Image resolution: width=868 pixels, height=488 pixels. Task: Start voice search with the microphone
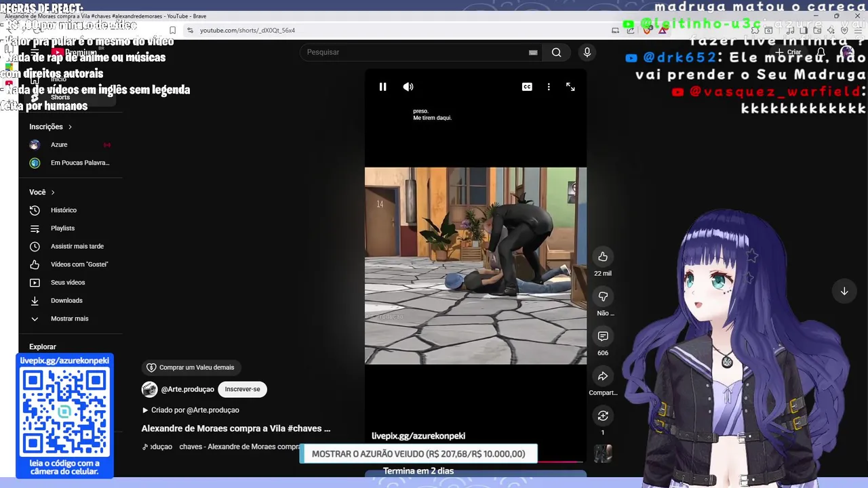(587, 52)
